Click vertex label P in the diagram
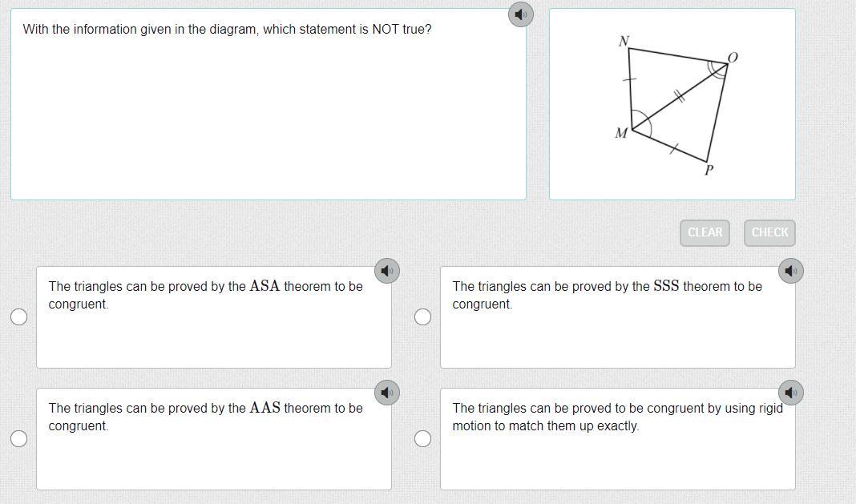This screenshot has height=504, width=856. point(709,170)
